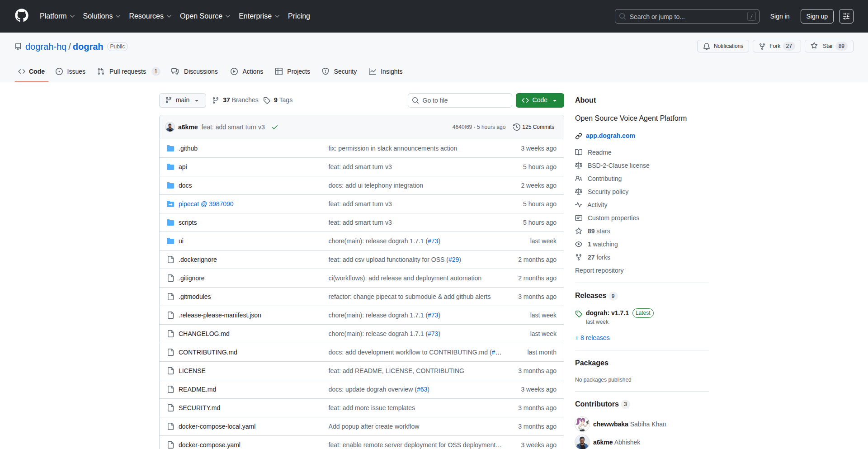Screen dimensions: 868x449
Task: Click the a6kme commit author avatar
Action: [170, 127]
